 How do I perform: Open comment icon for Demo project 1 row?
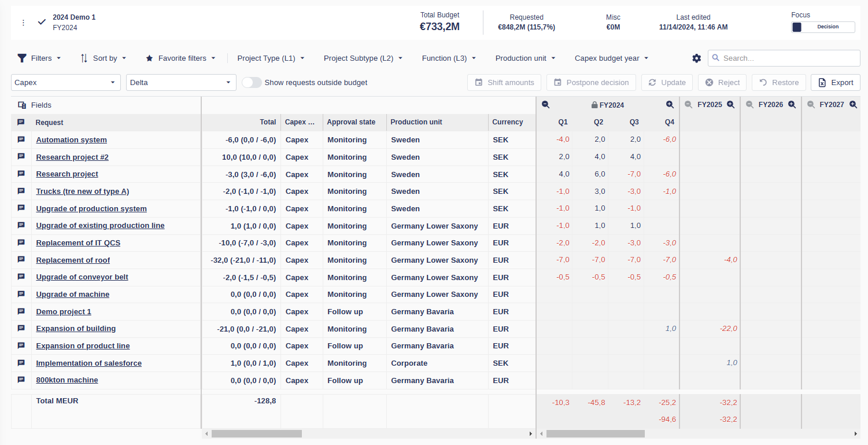click(21, 311)
